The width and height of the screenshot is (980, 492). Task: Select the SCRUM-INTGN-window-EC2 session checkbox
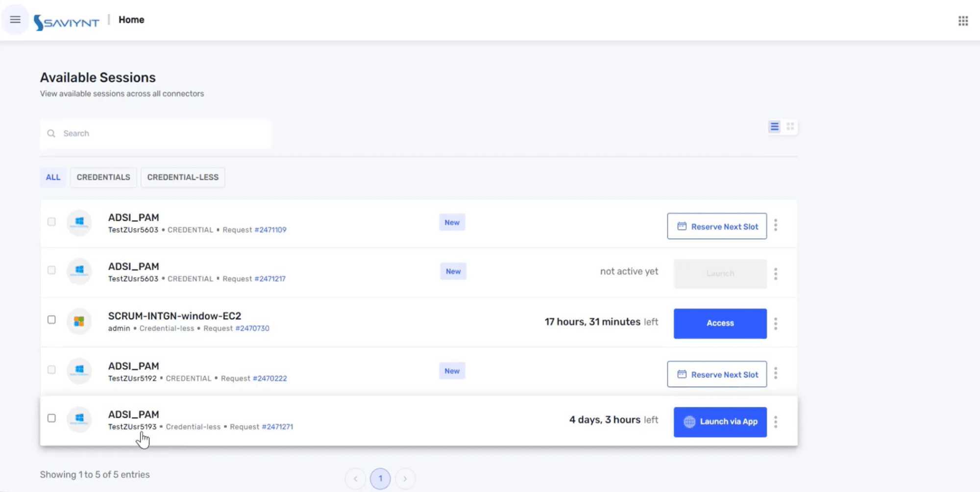51,319
